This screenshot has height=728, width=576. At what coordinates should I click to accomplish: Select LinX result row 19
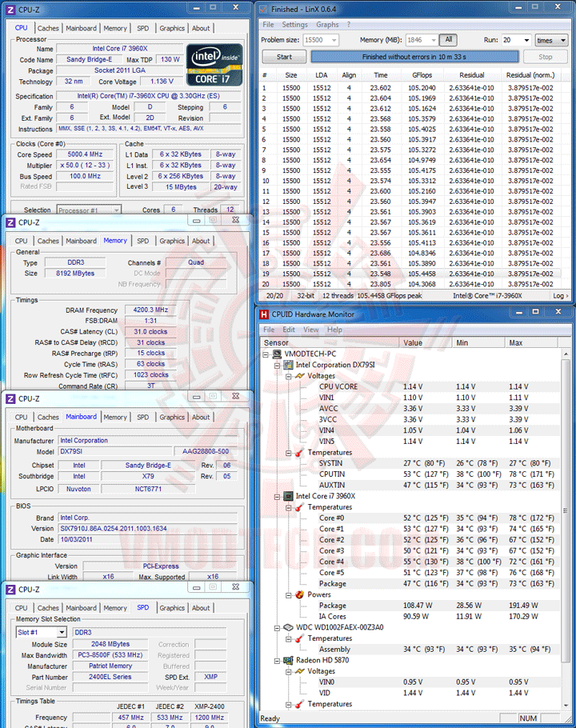410,274
